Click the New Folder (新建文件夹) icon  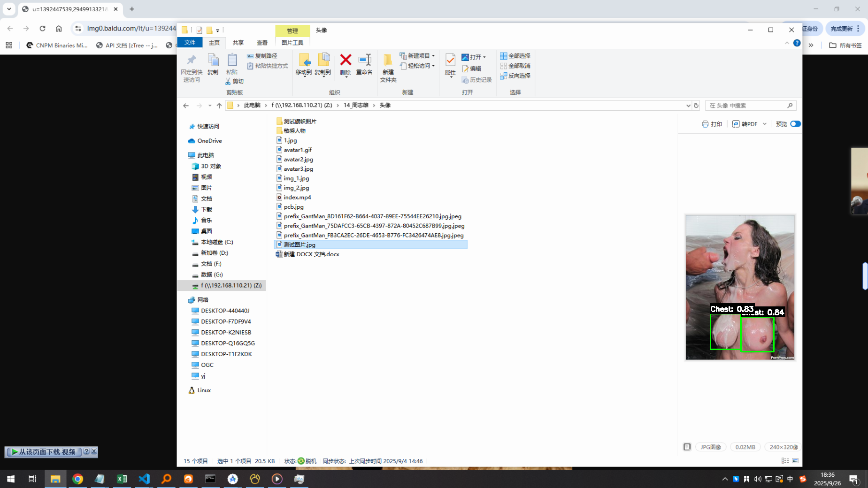point(388,60)
